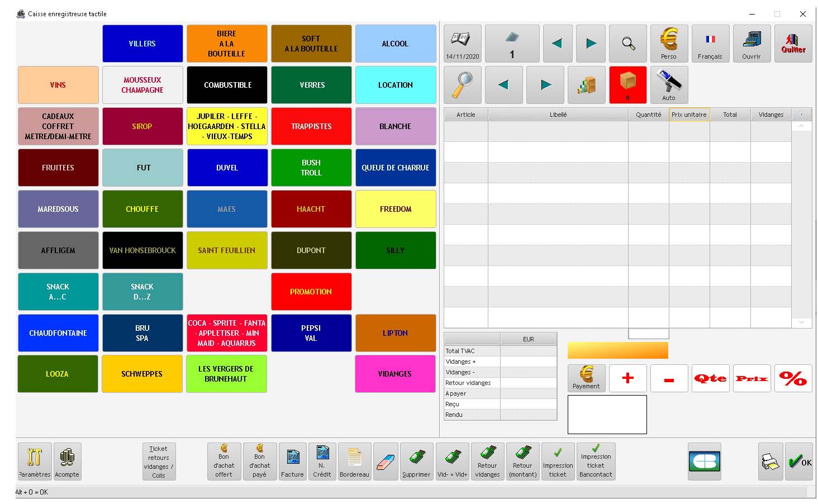Click the white input box below Payement
The image size is (818, 504).
tap(607, 415)
